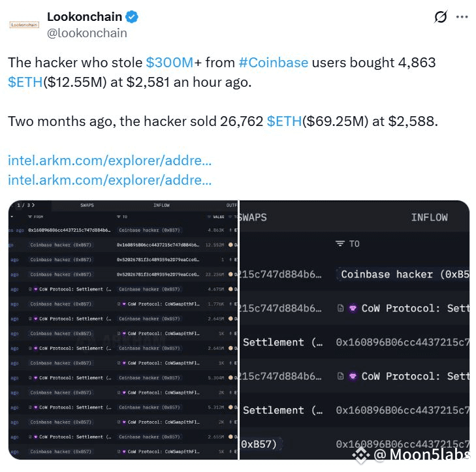Click the TO filter icon in right image
Viewport: 476px width, 472px height.
[x=340, y=244]
